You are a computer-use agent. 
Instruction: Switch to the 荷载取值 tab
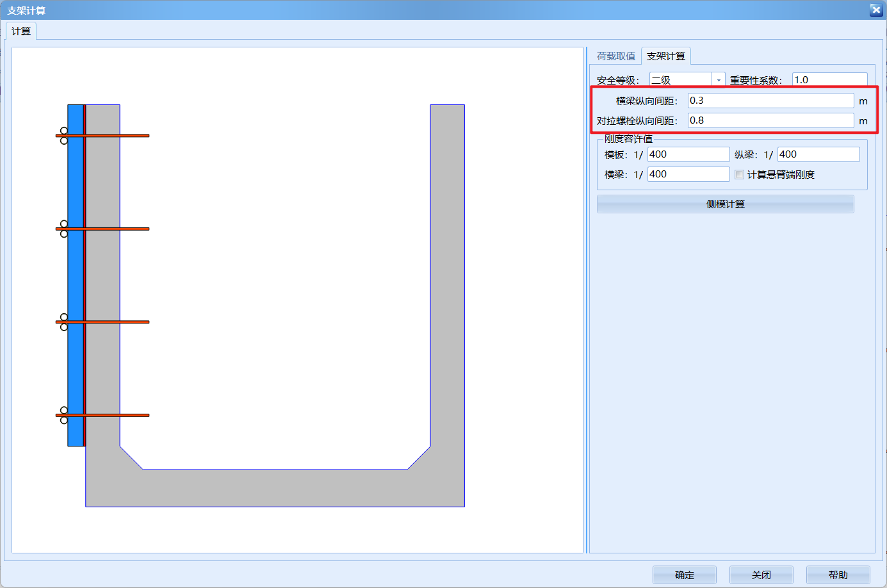(615, 56)
